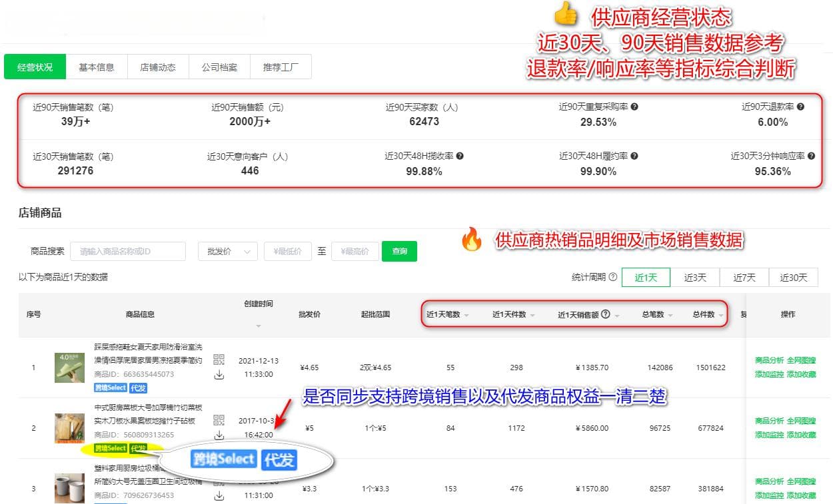The image size is (833, 504).
Task: Click 近90天买家数 value 62473
Action: tap(424, 121)
